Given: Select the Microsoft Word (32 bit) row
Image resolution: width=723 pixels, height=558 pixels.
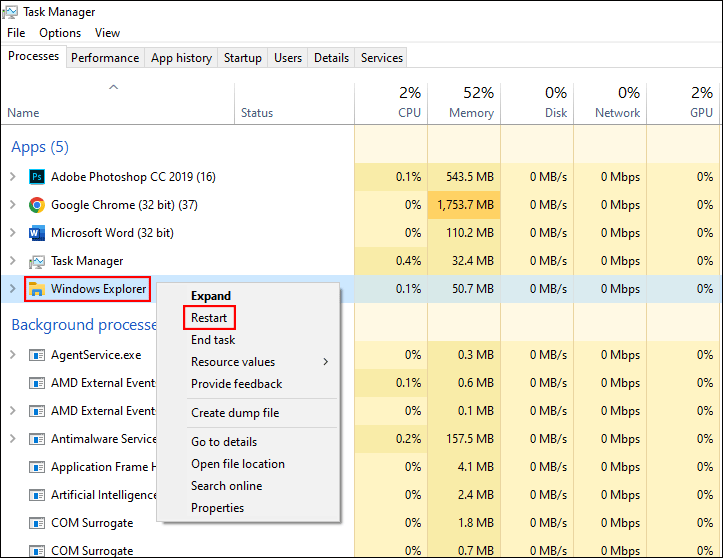Looking at the screenshot, I should [362, 233].
